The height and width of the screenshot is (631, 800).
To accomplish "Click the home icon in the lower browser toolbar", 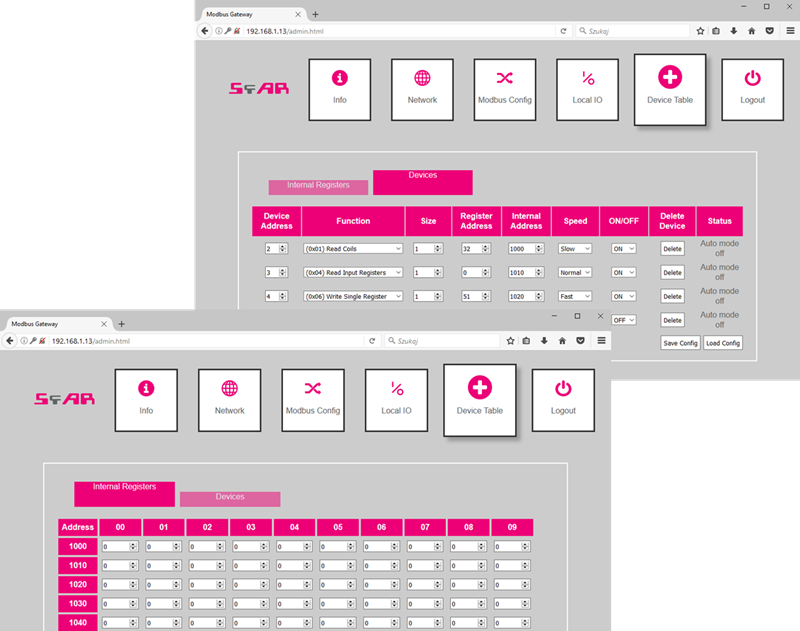I will [563, 341].
